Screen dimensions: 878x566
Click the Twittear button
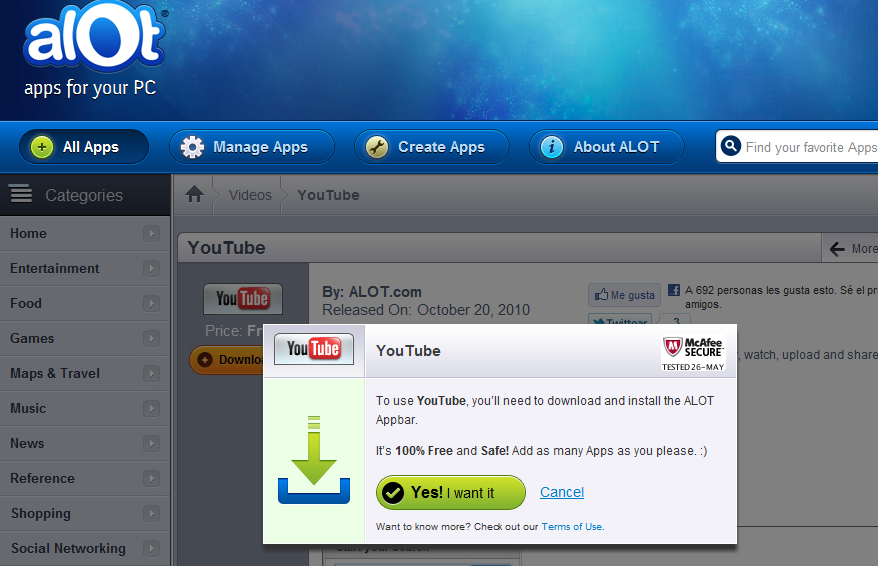(620, 320)
